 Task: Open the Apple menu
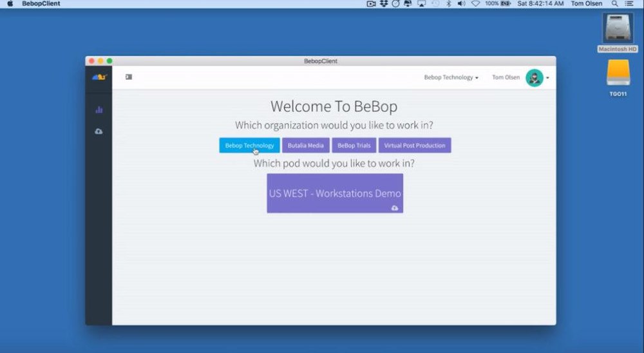point(10,4)
